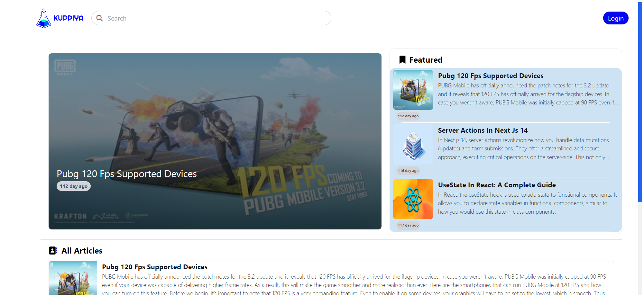Click the page vertical scrollbar
Screen dimensions: 644x295
pos(640,103)
